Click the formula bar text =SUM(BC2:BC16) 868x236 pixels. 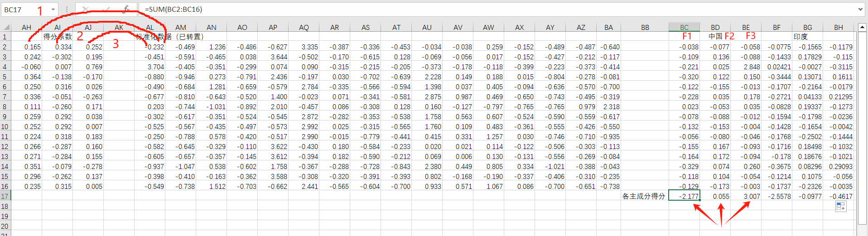[174, 10]
